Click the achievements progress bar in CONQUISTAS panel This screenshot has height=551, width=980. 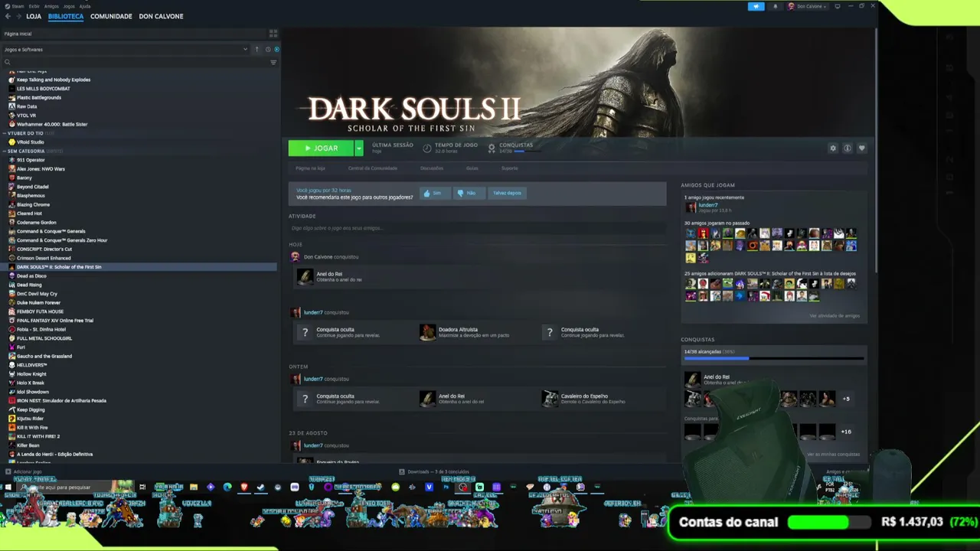click(x=774, y=358)
